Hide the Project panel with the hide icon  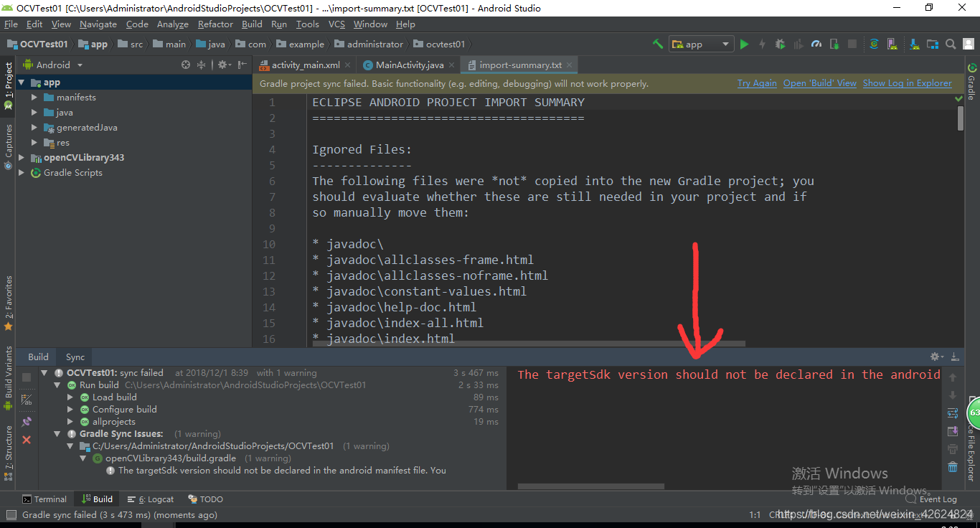click(242, 65)
